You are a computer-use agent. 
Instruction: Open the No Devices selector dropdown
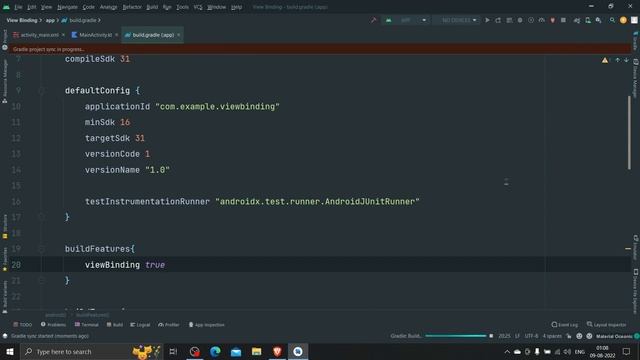(x=457, y=20)
